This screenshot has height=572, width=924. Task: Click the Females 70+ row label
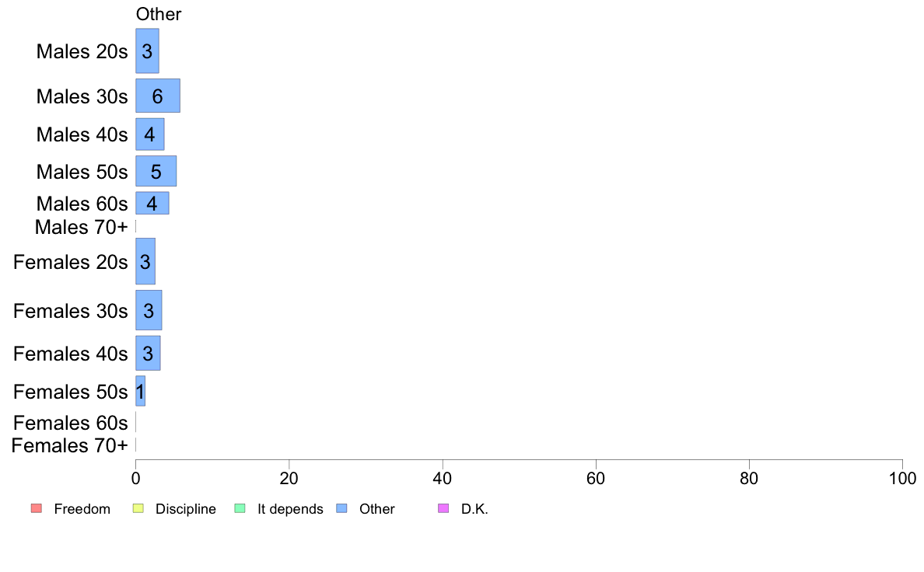pyautogui.click(x=69, y=445)
